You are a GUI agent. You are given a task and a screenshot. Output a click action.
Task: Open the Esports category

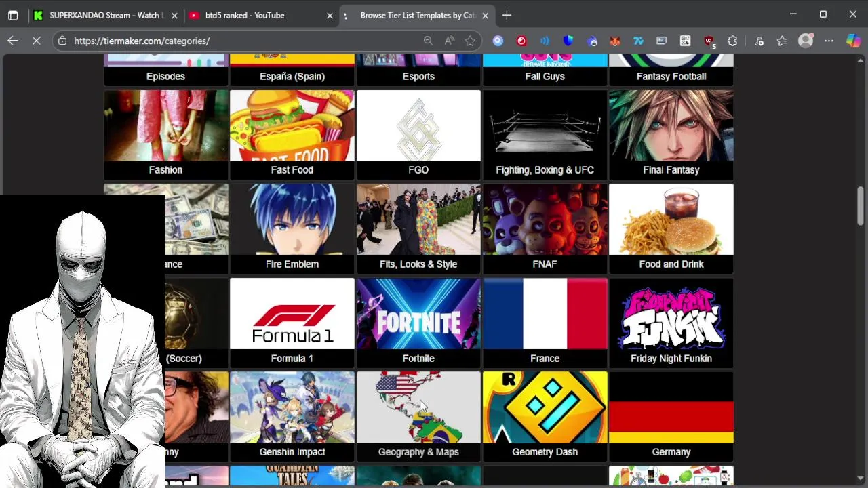coord(418,70)
